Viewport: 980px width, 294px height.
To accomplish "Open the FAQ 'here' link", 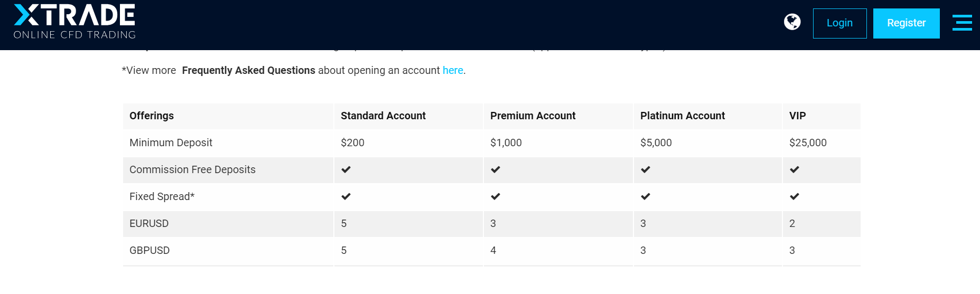I will pos(453,70).
